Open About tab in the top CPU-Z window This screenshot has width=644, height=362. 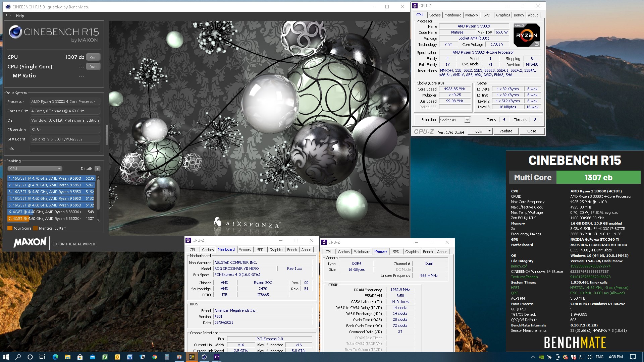(x=533, y=15)
